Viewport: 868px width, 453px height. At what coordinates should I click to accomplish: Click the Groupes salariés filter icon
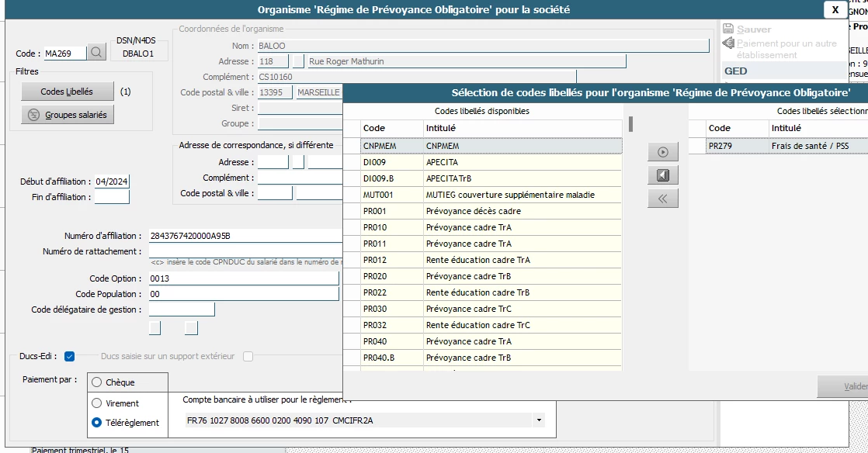coord(33,115)
